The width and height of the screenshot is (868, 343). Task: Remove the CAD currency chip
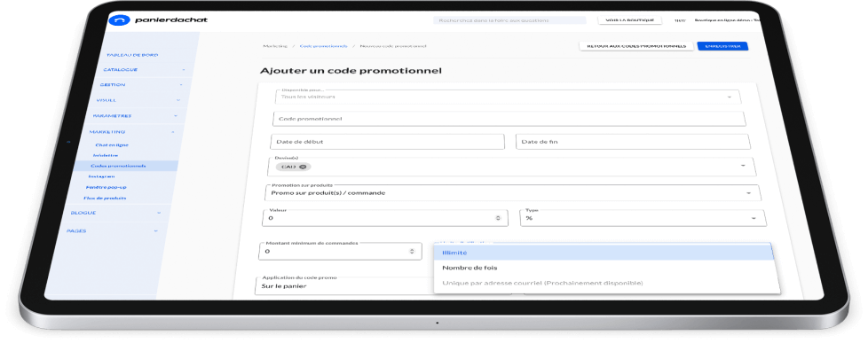303,167
